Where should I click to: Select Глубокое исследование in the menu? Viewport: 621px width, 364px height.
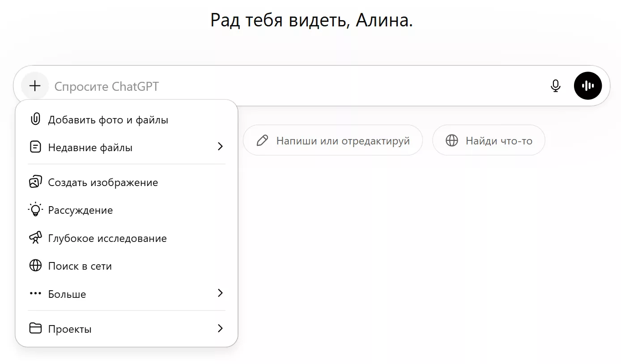click(127, 238)
